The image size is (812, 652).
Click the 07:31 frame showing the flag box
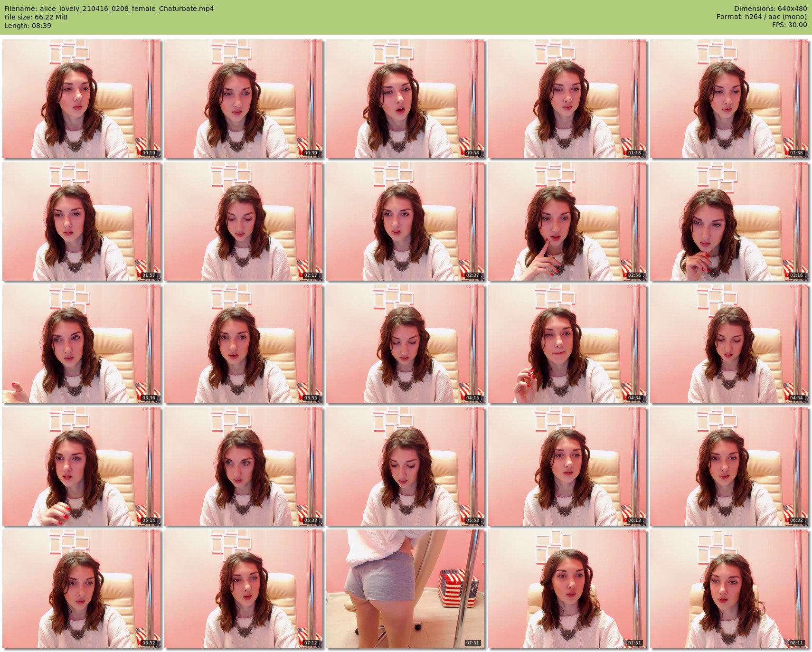[x=405, y=589]
